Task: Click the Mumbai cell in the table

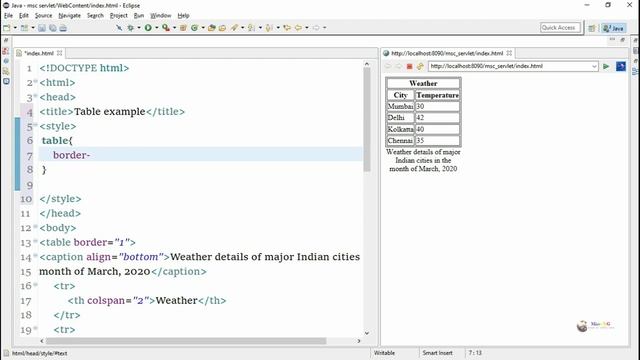Action: [x=400, y=106]
